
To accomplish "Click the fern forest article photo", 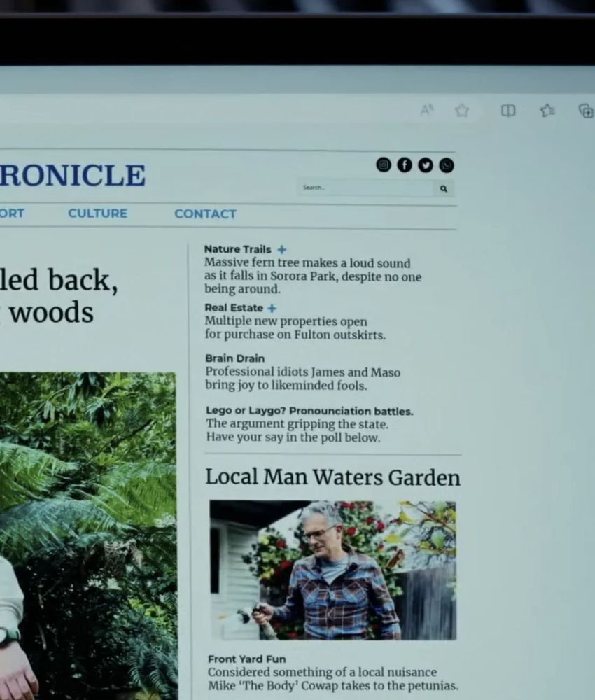I will click(88, 535).
